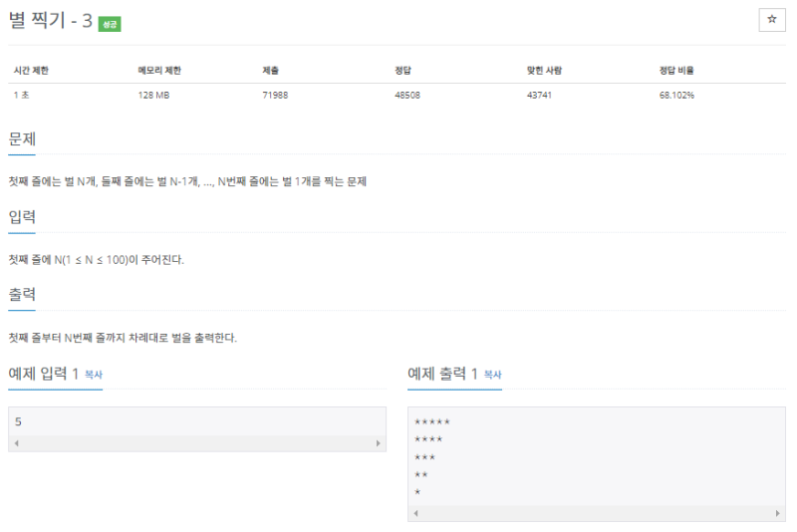This screenshot has width=797, height=532.
Task: Click the 예제 출력 1 heading
Action: coord(442,374)
